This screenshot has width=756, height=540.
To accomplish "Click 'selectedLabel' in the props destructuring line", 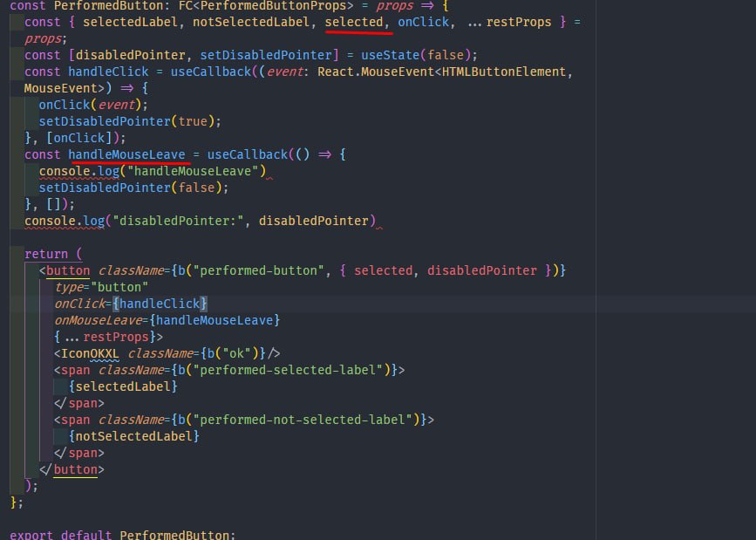I will [x=130, y=22].
